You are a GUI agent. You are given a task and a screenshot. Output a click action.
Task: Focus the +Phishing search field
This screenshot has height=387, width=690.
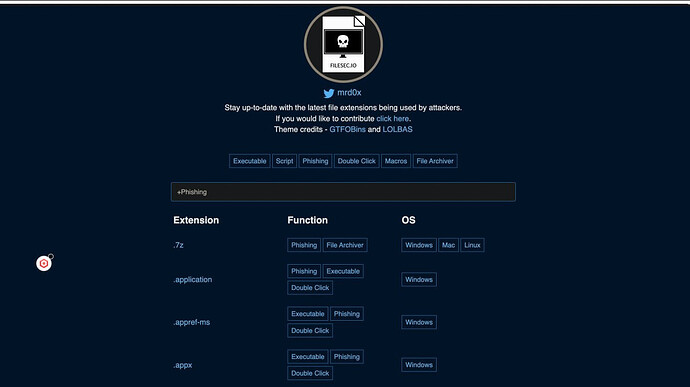click(343, 192)
